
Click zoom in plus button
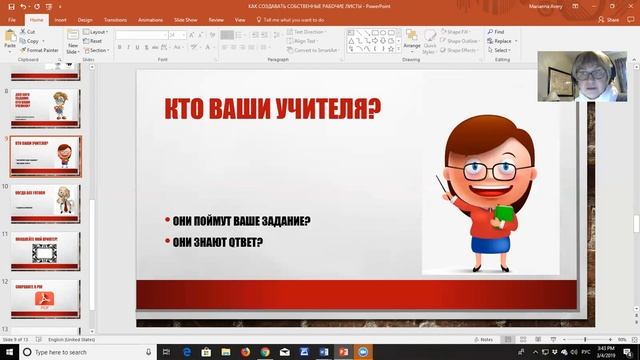(610, 340)
